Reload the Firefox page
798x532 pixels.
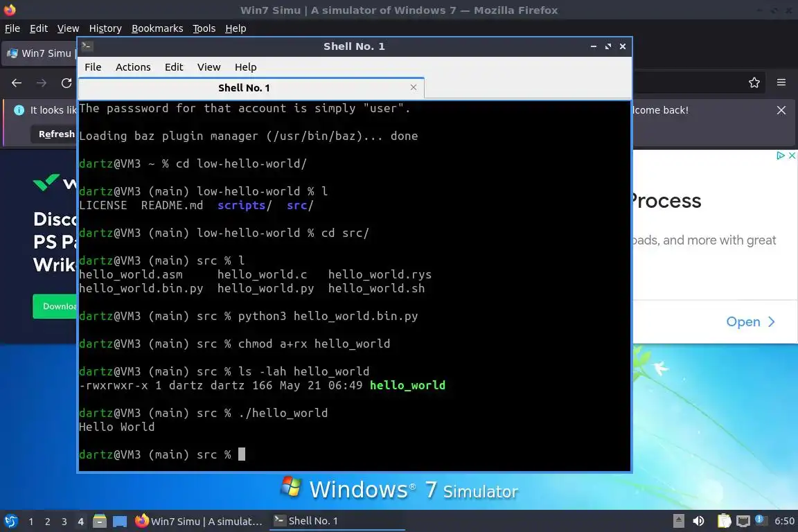coord(66,83)
